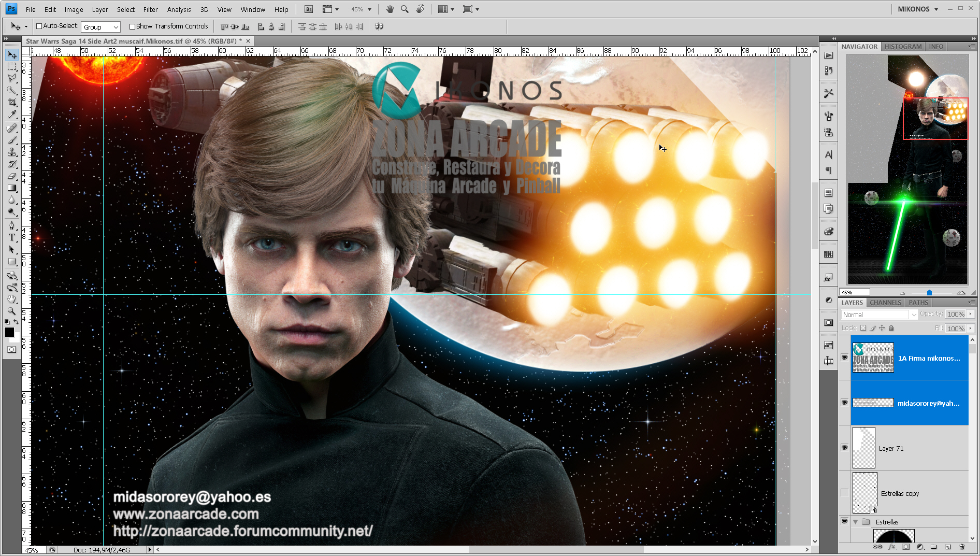Click the foreground color swatch
980x556 pixels.
click(x=9, y=332)
